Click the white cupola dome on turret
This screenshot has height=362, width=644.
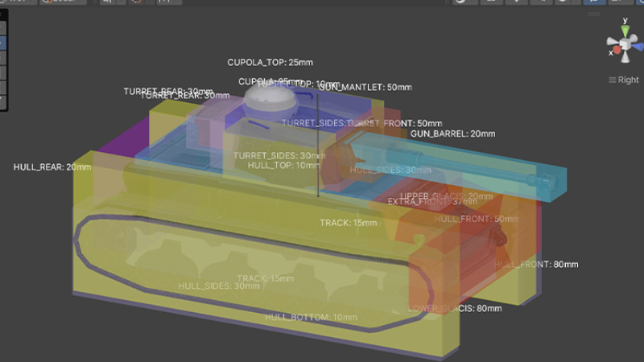point(270,97)
